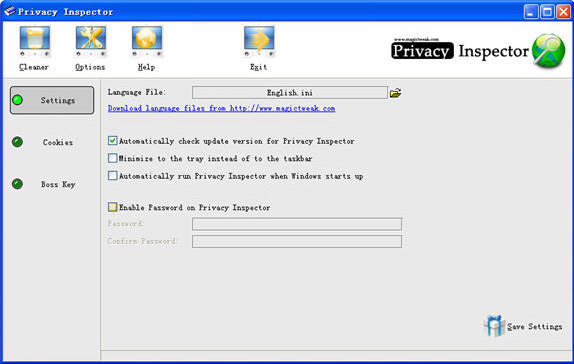
Task: Click the Confirm Password field
Action: pos(297,241)
